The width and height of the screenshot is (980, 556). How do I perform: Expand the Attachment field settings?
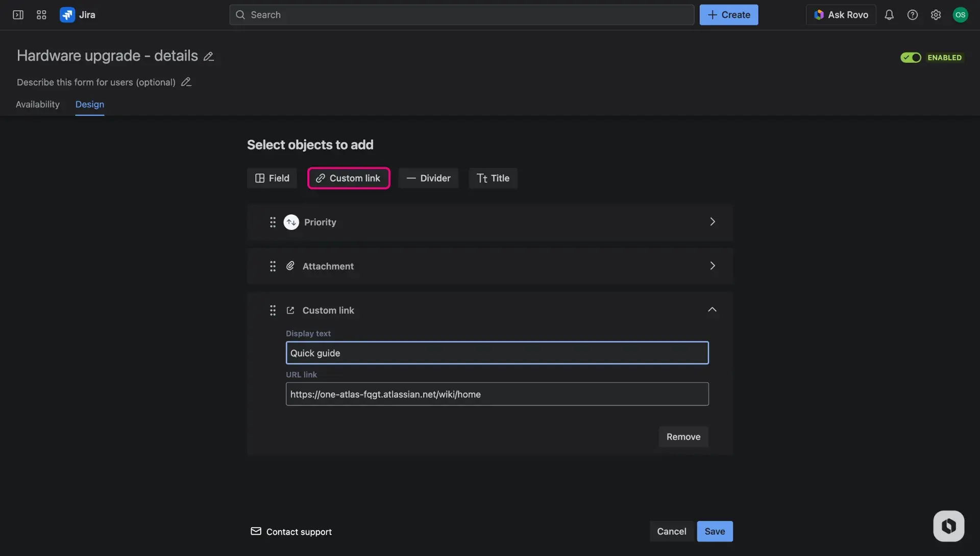(x=713, y=265)
